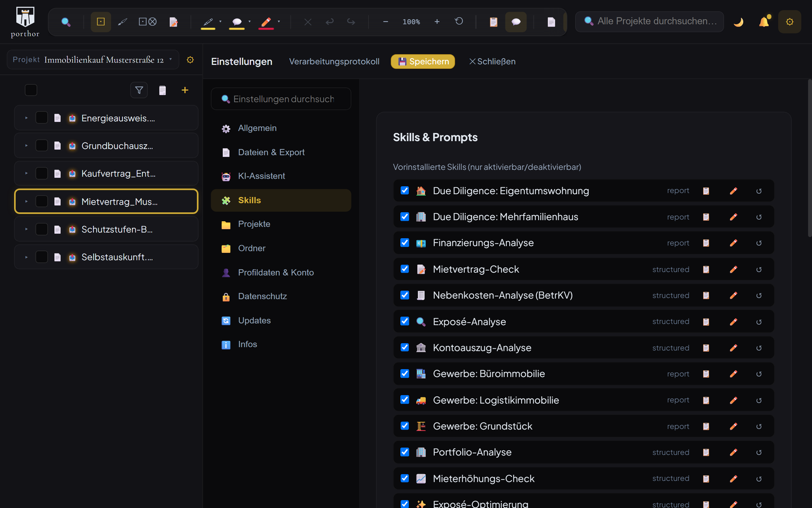Open the clipboard panel in top toolbar

(493, 22)
